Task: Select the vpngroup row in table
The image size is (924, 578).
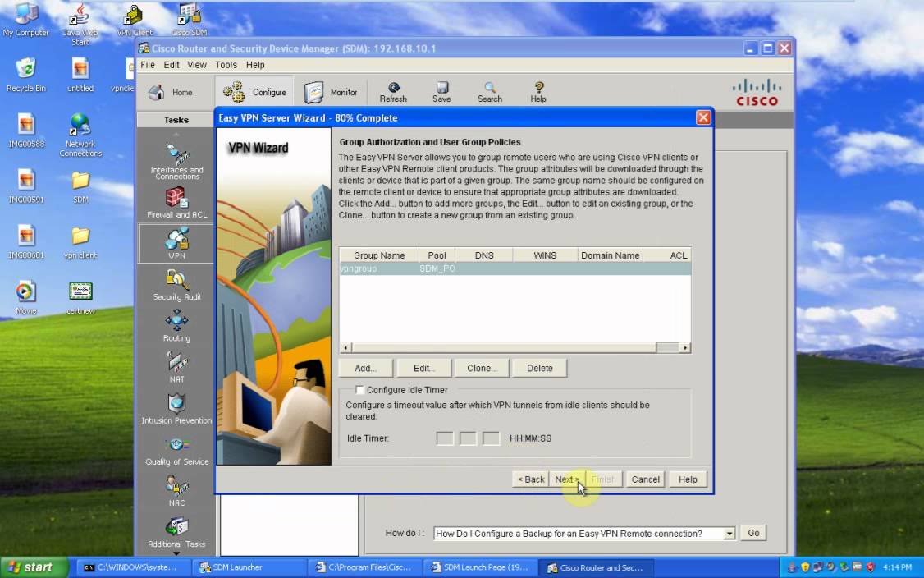Action: click(x=515, y=269)
